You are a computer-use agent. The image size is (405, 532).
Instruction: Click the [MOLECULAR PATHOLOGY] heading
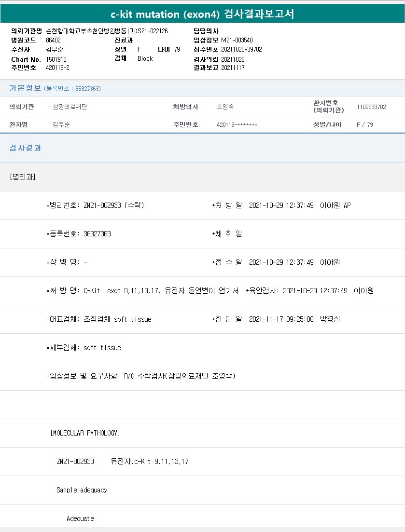click(85, 433)
